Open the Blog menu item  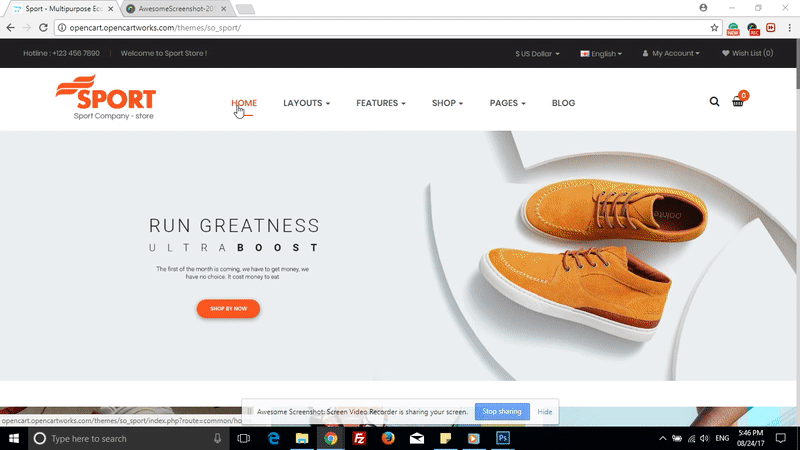(x=563, y=103)
